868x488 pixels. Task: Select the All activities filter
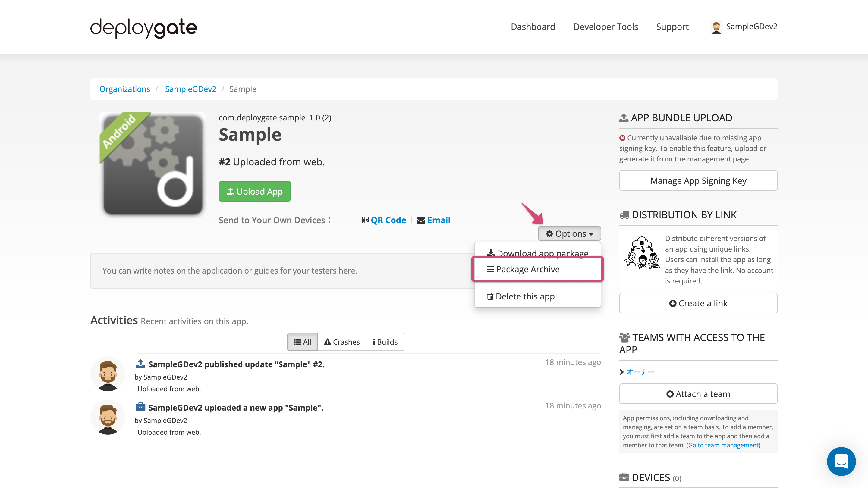click(302, 342)
